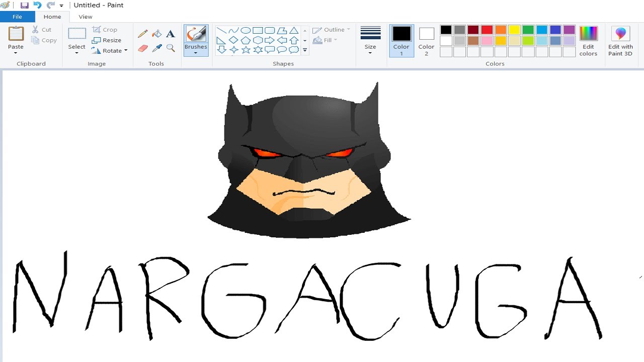
Task: Choose the Right arrow shape
Action: pos(270,40)
